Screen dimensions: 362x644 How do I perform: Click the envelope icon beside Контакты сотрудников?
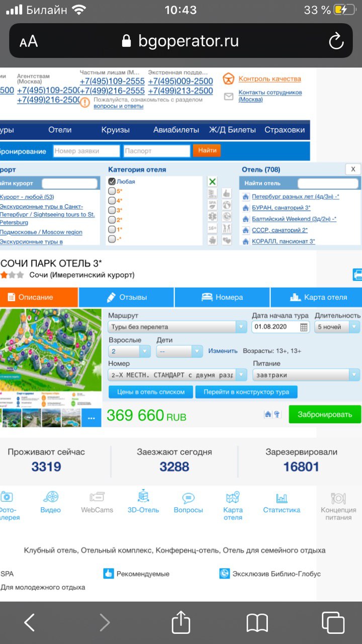click(x=229, y=96)
